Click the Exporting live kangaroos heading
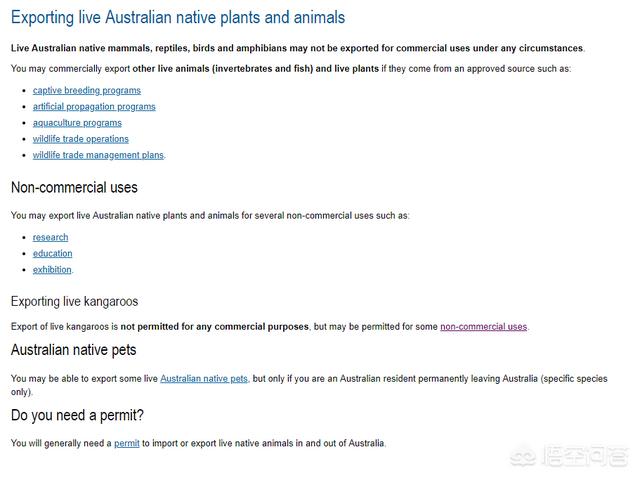The image size is (640, 478). point(74,301)
